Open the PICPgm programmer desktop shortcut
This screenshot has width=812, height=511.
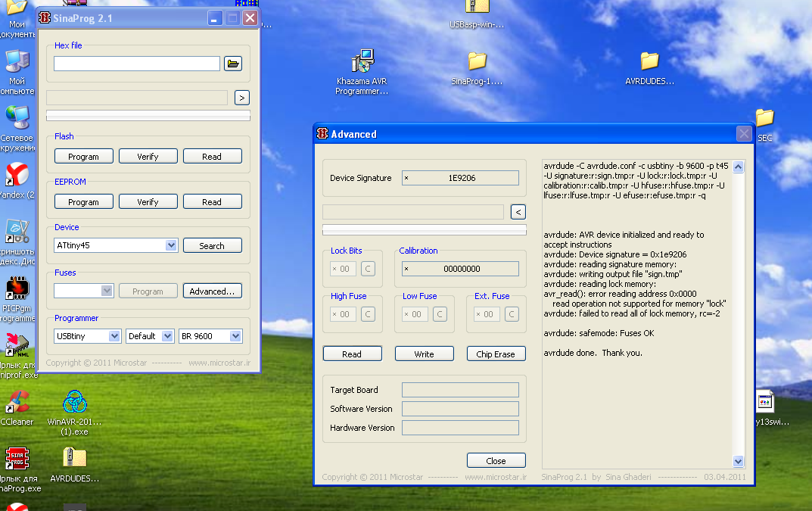pyautogui.click(x=17, y=289)
